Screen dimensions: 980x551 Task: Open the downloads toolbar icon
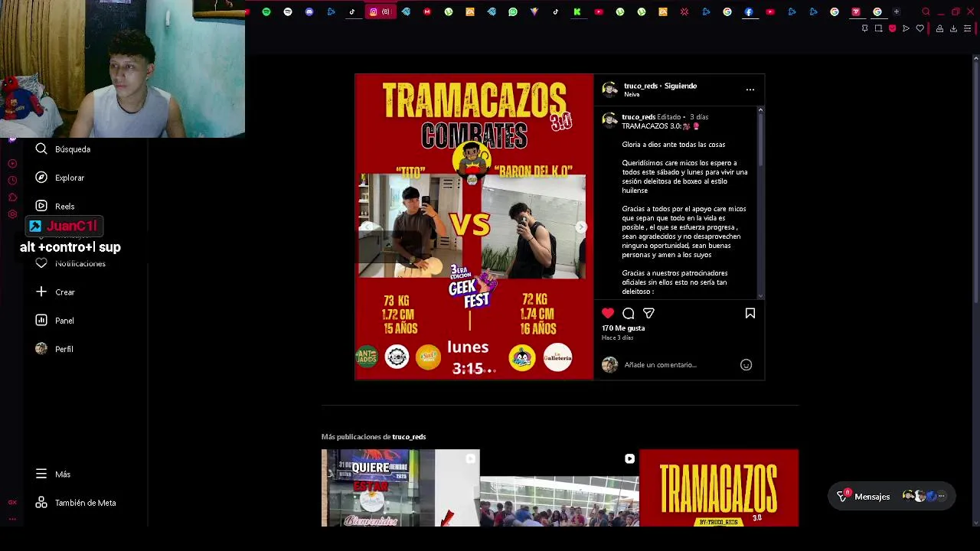click(x=953, y=28)
